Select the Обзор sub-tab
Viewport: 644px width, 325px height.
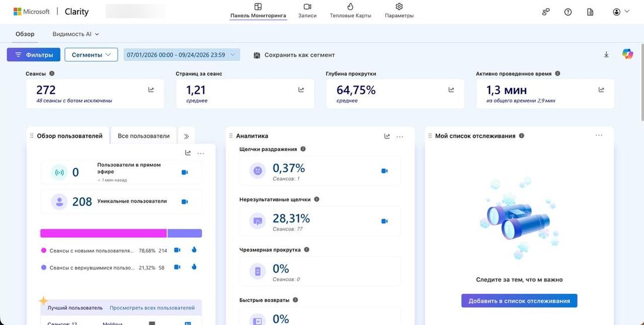point(25,34)
